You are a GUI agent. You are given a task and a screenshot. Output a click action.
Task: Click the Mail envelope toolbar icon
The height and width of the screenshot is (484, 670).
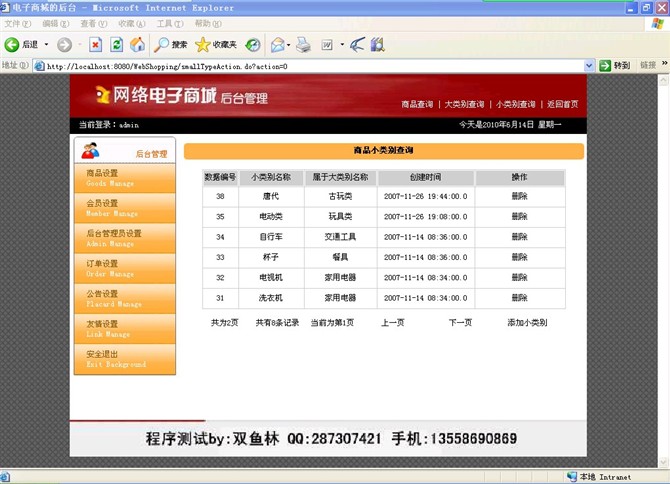click(277, 45)
